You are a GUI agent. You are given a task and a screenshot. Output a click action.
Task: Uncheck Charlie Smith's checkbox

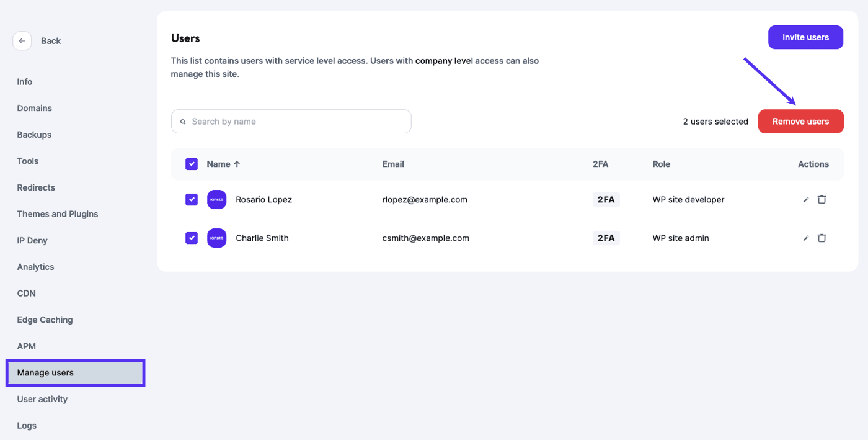(x=192, y=238)
